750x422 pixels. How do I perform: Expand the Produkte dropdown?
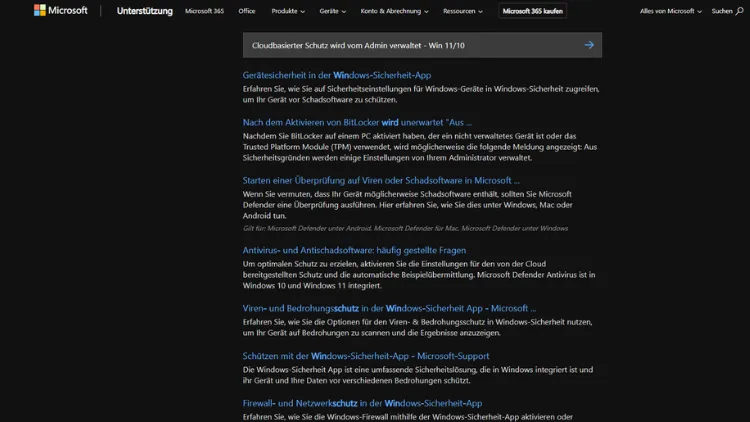pos(288,11)
